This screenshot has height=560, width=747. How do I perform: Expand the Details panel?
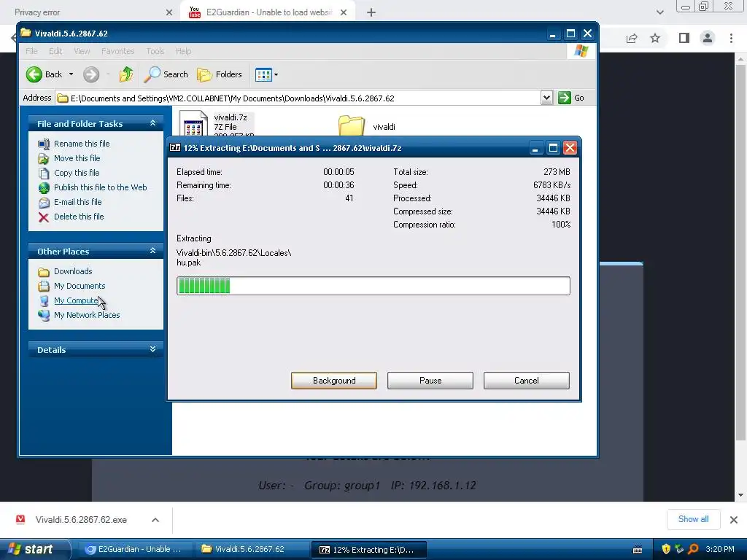pyautogui.click(x=152, y=349)
